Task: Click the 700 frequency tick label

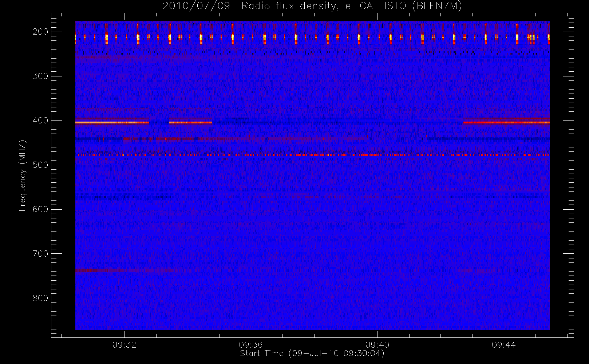Action: point(40,254)
